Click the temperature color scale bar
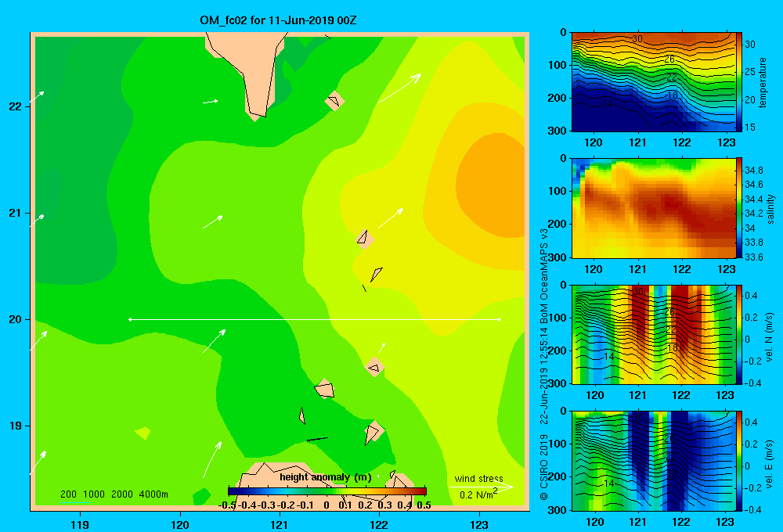783x532 pixels. (739, 82)
